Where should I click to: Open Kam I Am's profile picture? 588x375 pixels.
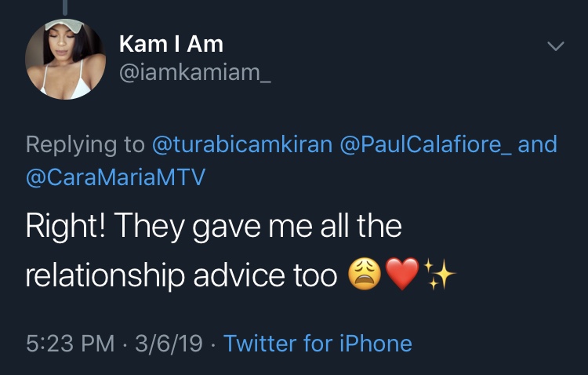[x=65, y=60]
